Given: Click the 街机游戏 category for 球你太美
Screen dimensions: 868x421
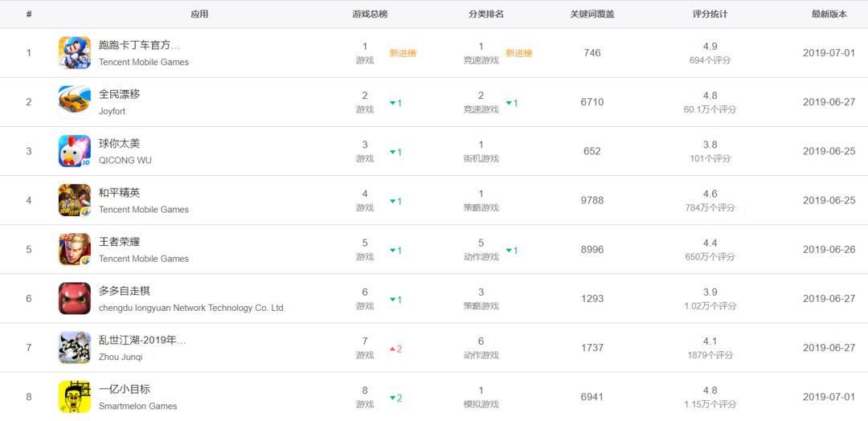Looking at the screenshot, I should (481, 159).
